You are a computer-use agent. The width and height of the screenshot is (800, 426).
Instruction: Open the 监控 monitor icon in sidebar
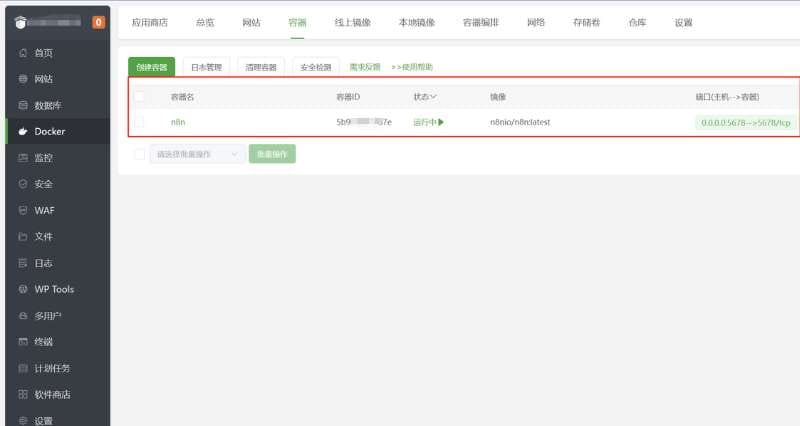22,158
